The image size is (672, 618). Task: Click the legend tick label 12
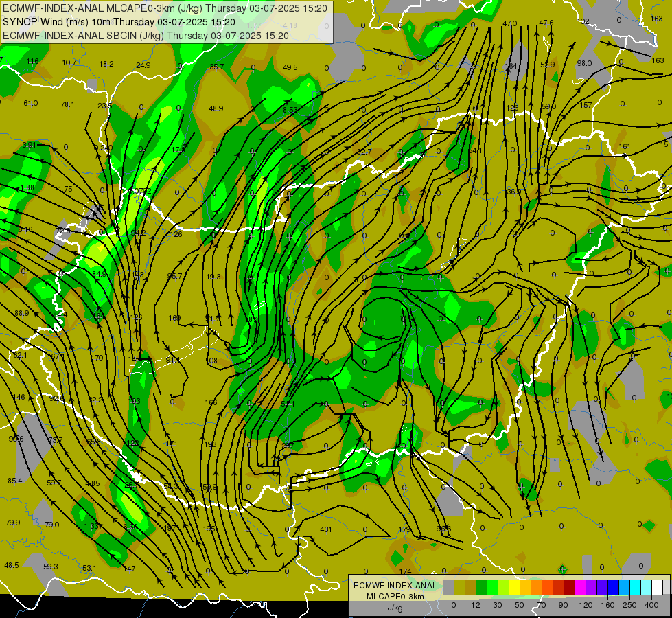476,605
